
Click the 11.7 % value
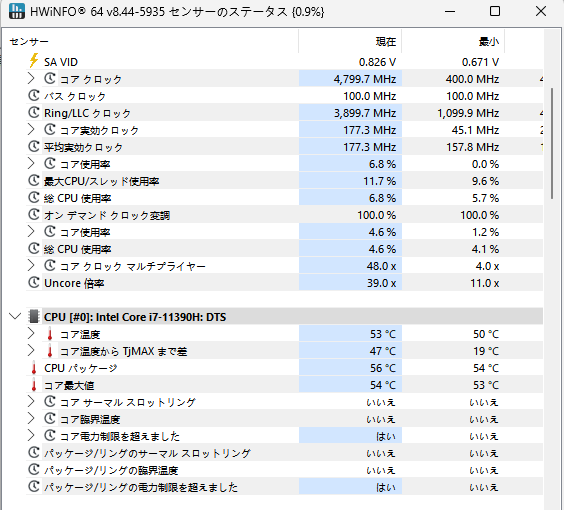(x=379, y=181)
